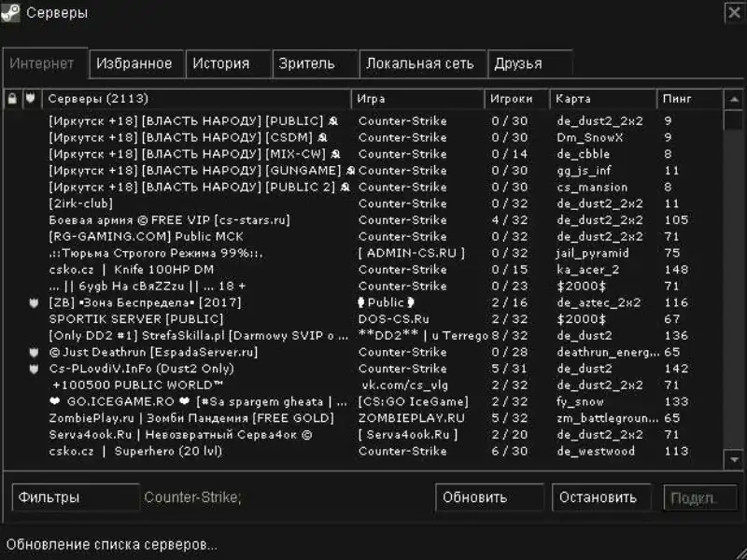
Task: Switch to the Интернет tab
Action: [45, 63]
